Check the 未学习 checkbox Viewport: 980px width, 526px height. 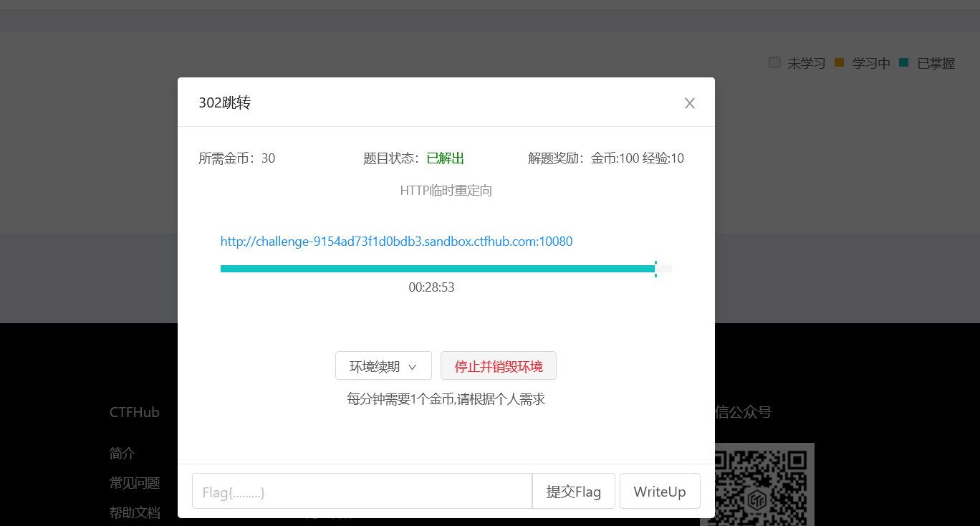click(774, 62)
